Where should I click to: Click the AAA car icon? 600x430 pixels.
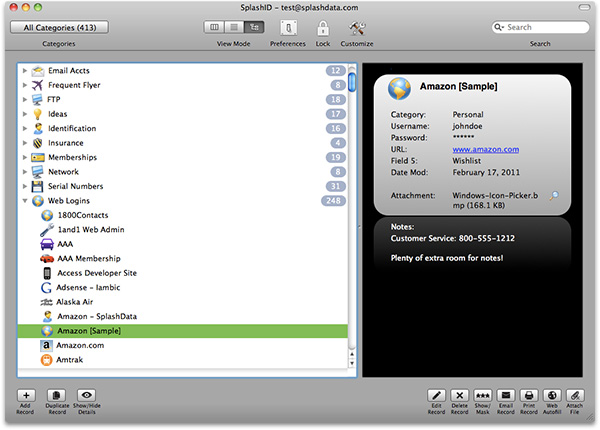click(47, 244)
